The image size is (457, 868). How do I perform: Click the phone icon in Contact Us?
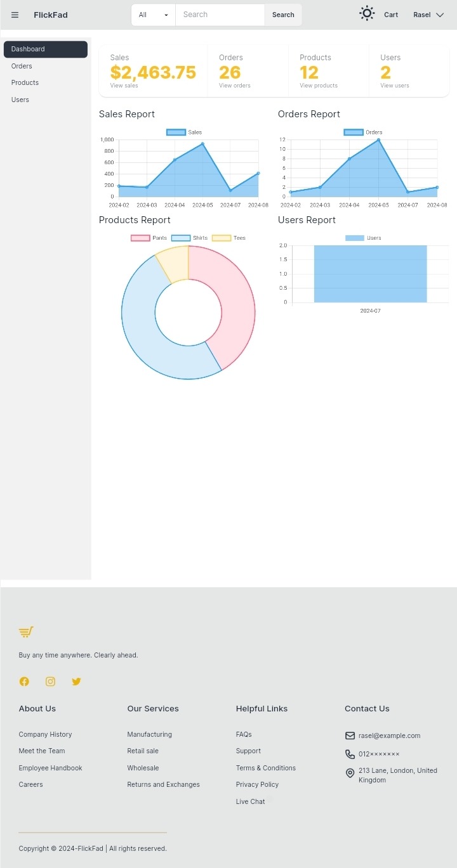(350, 754)
